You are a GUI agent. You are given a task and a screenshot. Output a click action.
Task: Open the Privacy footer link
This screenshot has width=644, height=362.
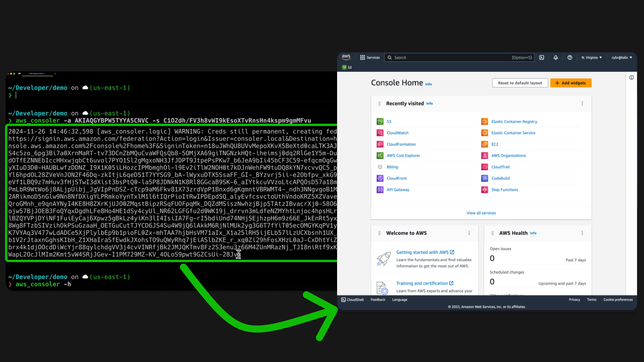tap(574, 300)
